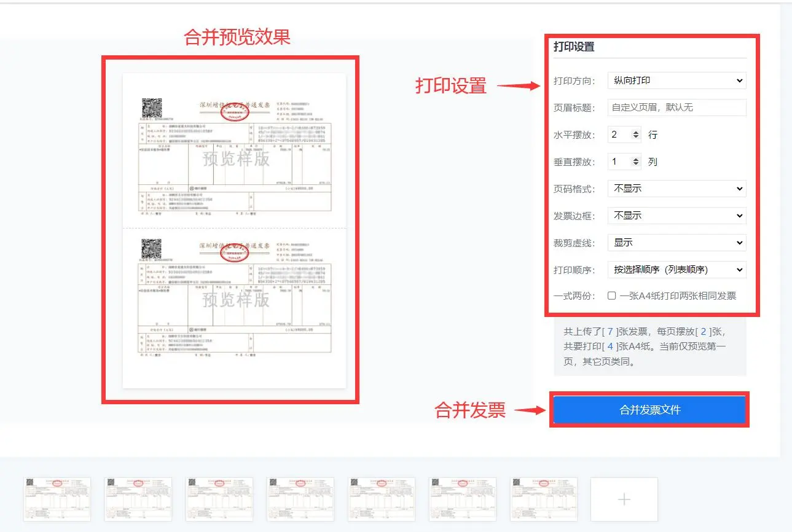Image resolution: width=792 pixels, height=532 pixels.
Task: Open the 打印方向 dropdown showing 纵向打印
Action: pos(676,80)
